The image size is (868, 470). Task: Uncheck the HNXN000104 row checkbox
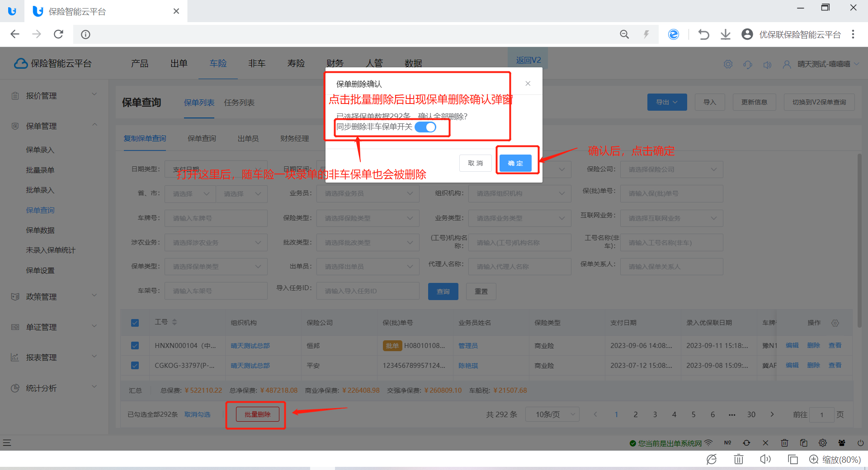(x=135, y=345)
